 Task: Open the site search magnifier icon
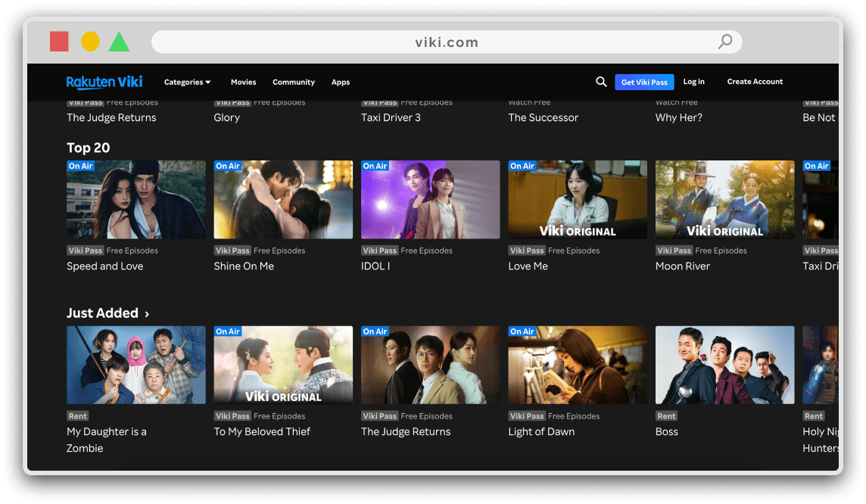[x=601, y=82]
